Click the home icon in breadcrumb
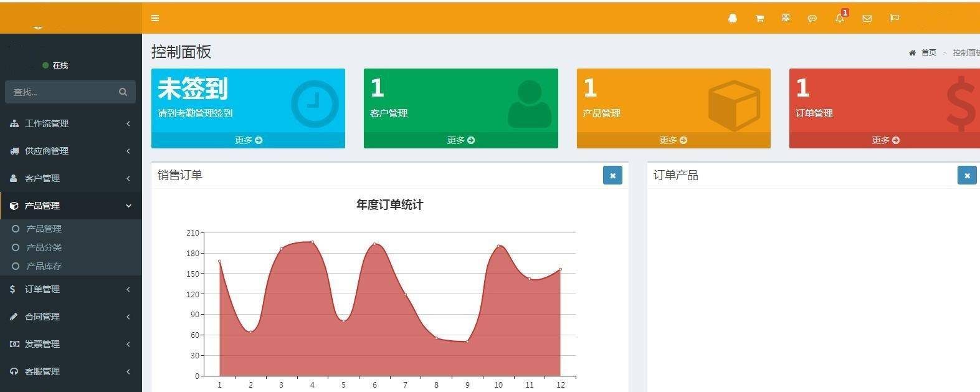 coord(912,53)
